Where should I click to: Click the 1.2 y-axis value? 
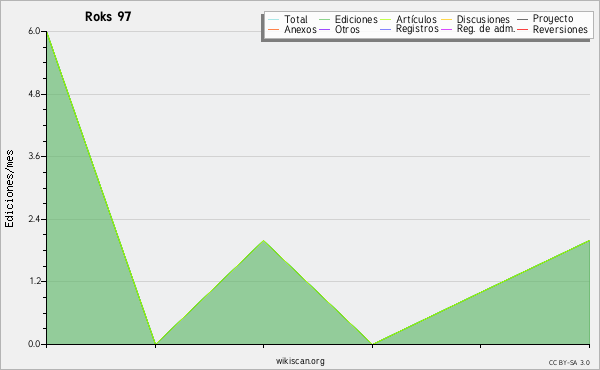point(34,282)
